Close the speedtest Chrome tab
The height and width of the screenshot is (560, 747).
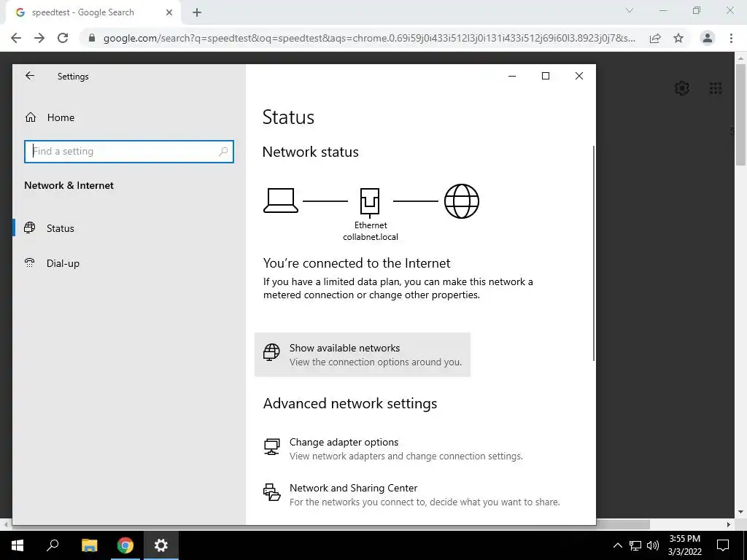point(169,12)
